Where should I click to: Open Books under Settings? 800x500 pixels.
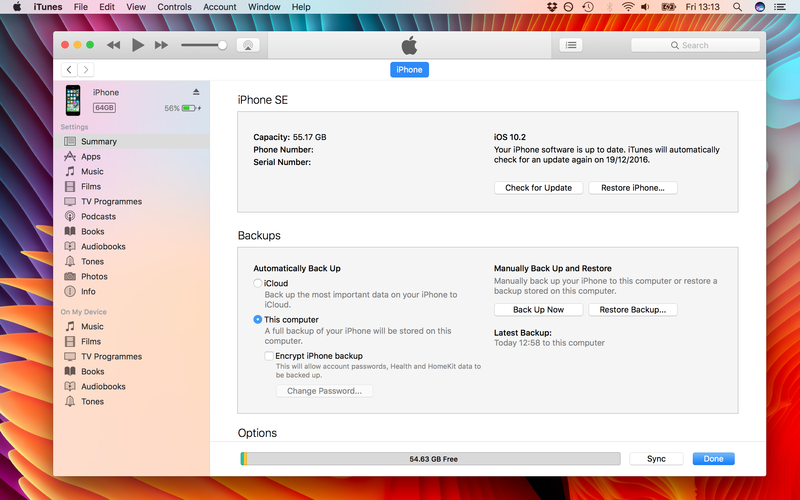tap(132, 231)
